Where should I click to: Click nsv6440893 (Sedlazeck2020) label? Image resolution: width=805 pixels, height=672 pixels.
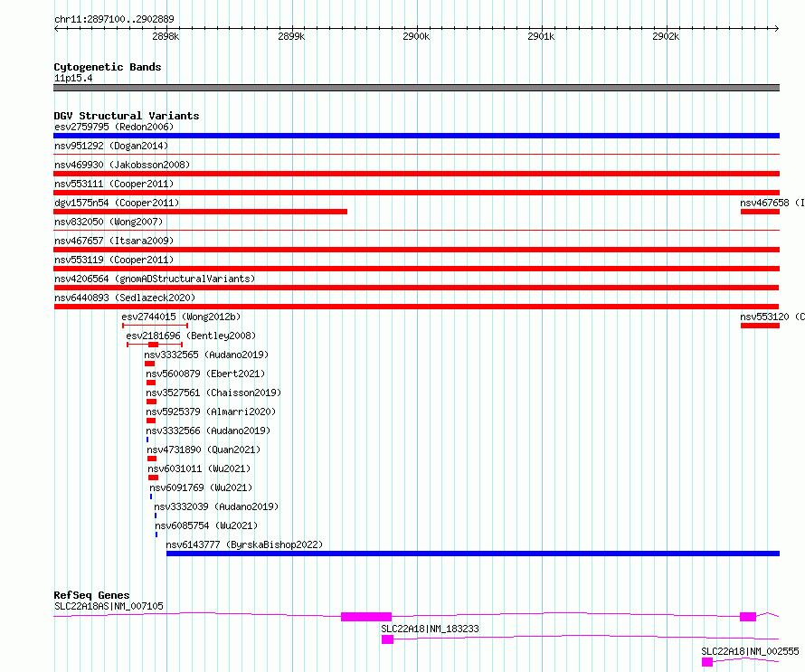(x=125, y=298)
